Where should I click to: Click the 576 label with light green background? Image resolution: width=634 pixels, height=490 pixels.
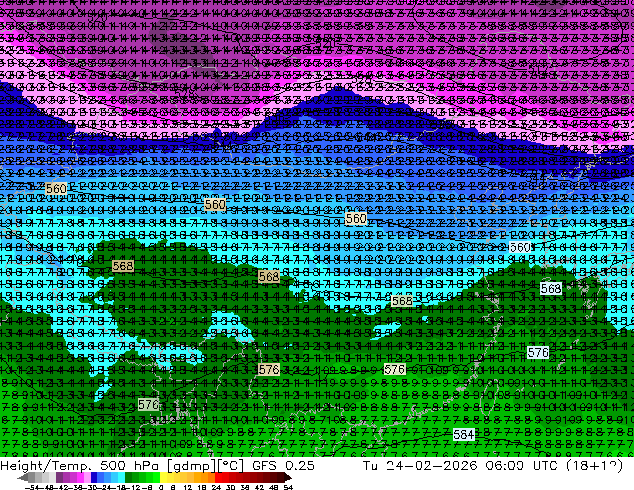point(148,405)
